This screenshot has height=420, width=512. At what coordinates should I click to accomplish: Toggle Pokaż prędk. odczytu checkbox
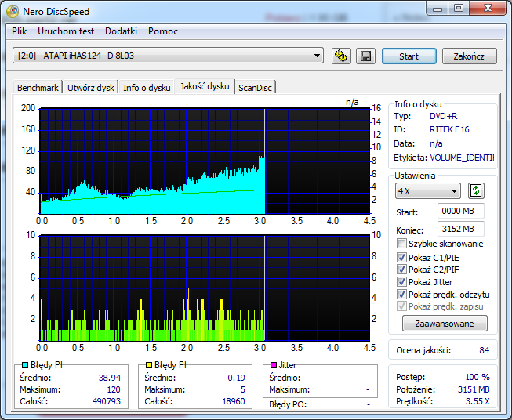pyautogui.click(x=401, y=294)
